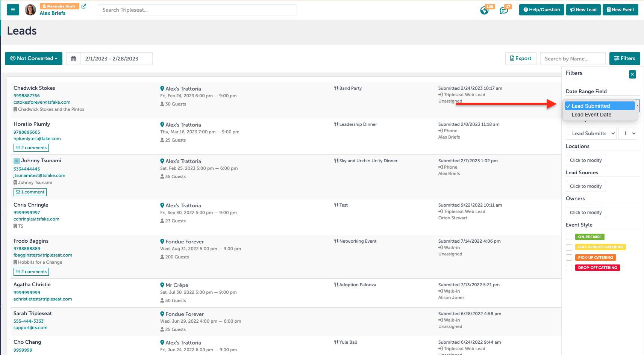This screenshot has height=355, width=644.
Task: Open globe notifications icon with 106 badge
Action: [484, 11]
